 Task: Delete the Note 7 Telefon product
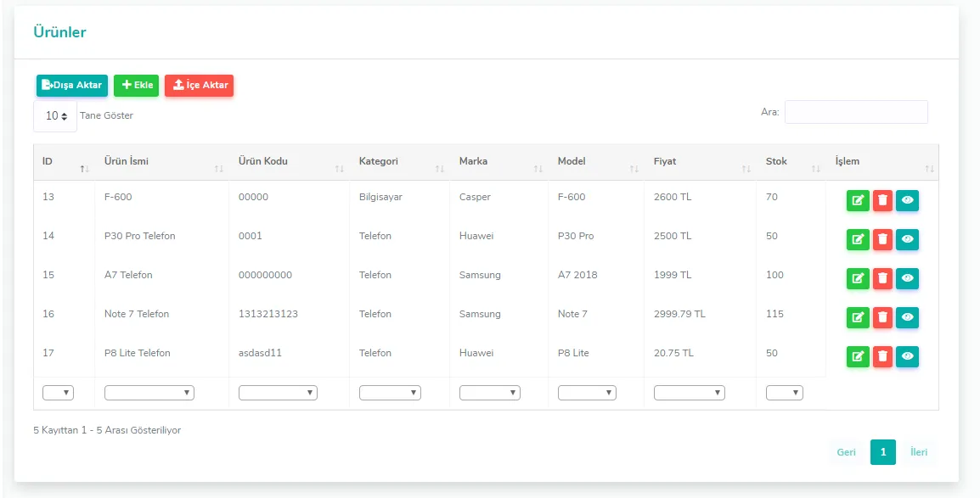tap(882, 317)
